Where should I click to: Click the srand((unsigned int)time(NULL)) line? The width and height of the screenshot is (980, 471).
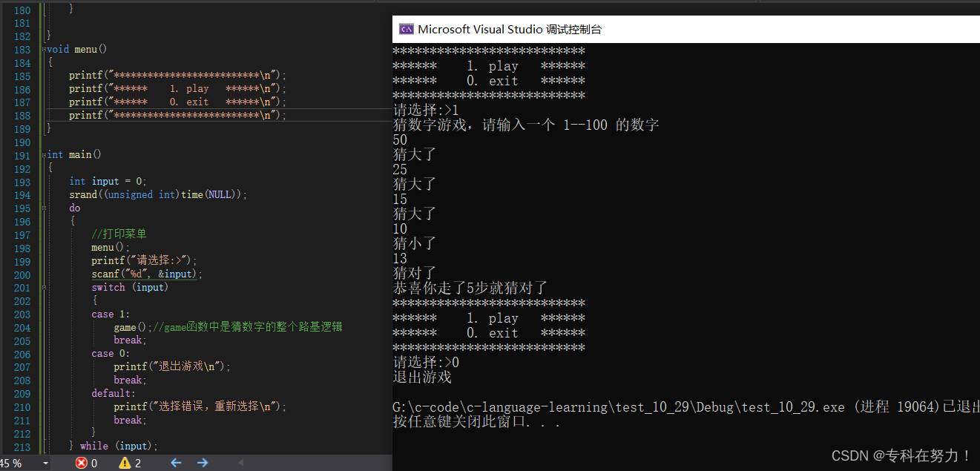pos(158,194)
